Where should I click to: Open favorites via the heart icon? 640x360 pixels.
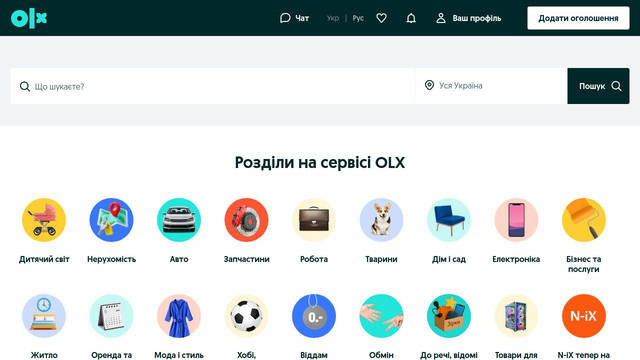click(x=381, y=18)
